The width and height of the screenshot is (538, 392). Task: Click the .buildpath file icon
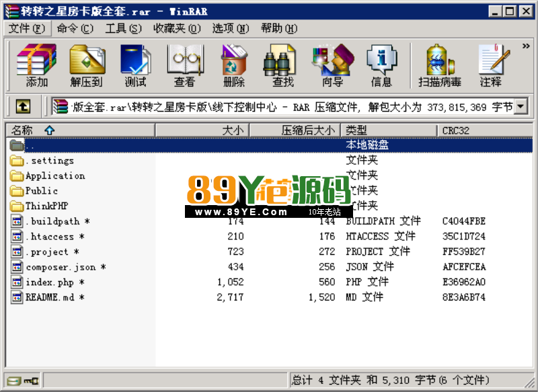tap(17, 221)
